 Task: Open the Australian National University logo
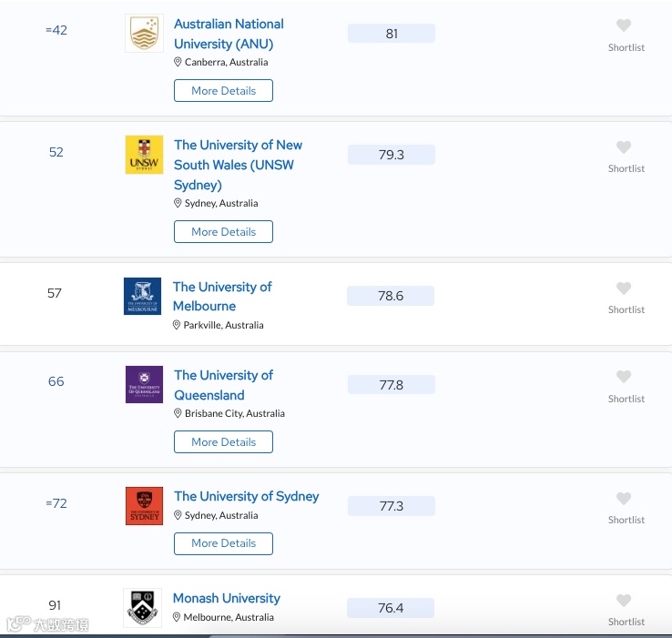pos(144,34)
